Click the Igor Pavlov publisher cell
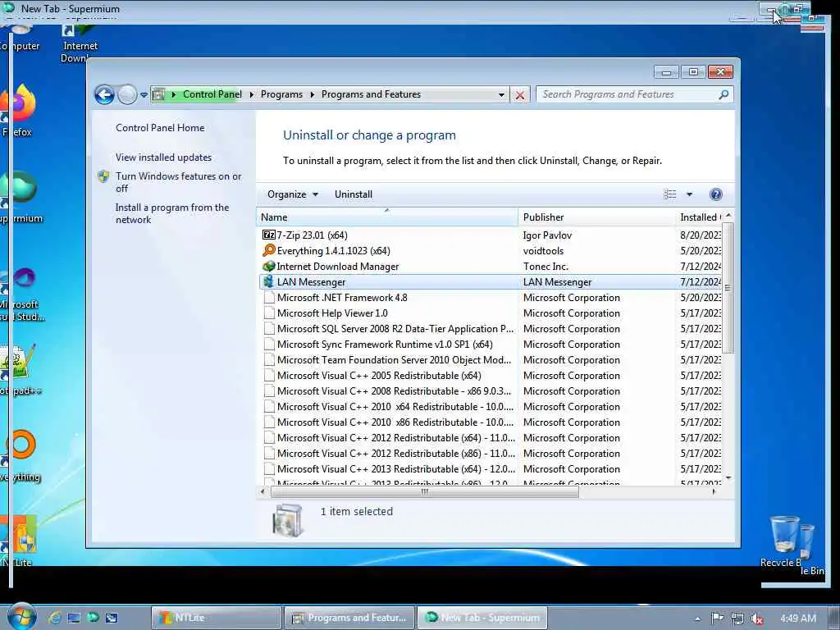Image resolution: width=840 pixels, height=630 pixels. coord(547,235)
